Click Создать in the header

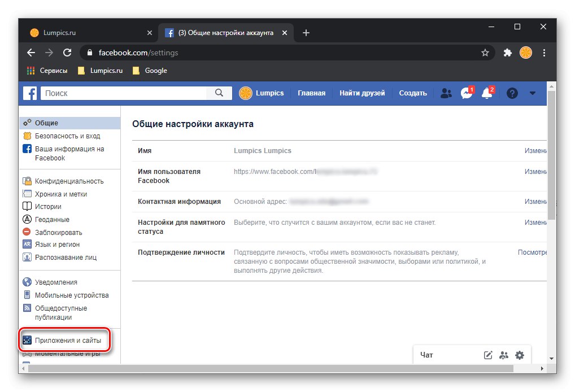(413, 93)
